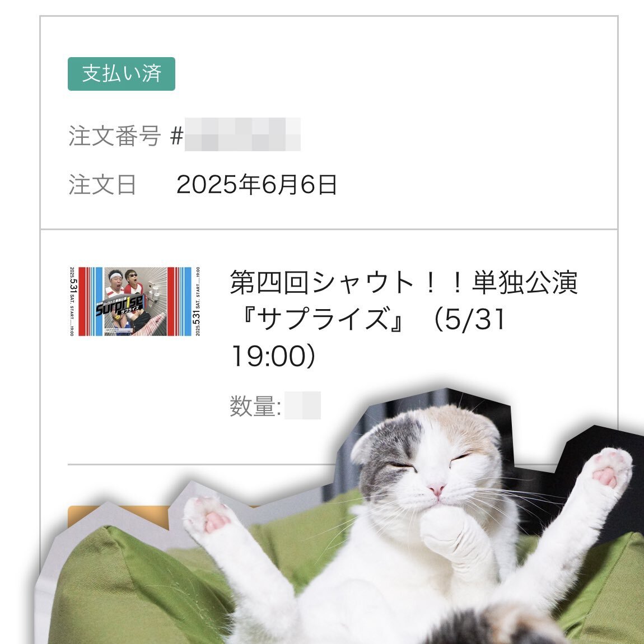644x644 pixels.
Task: Open the 第四回シャウト！！単独公演 product title
Action: tap(404, 319)
